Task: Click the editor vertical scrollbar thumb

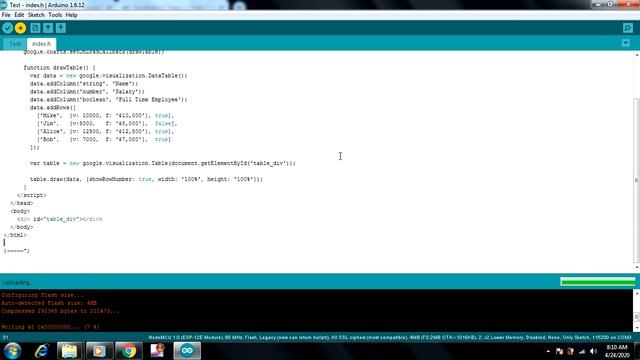Action: [x=636, y=180]
